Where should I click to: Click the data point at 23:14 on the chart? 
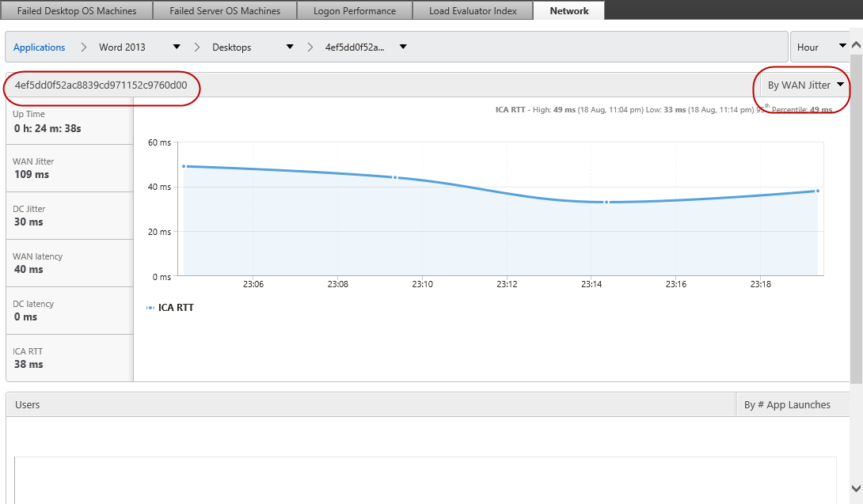click(x=606, y=202)
